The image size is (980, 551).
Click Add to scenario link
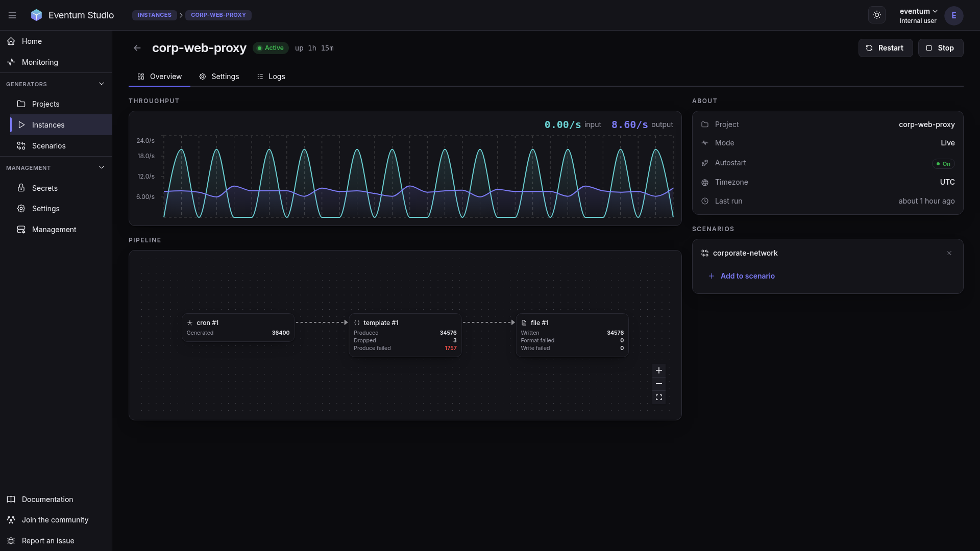[742, 276]
